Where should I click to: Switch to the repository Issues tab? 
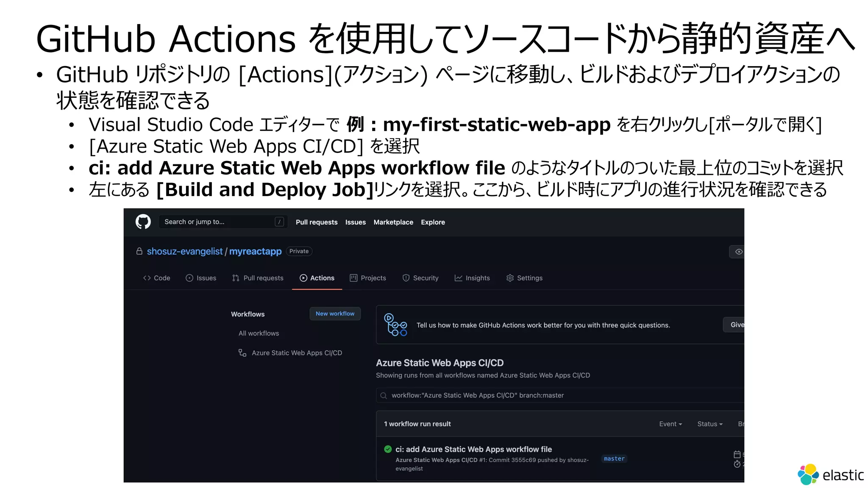(x=201, y=278)
